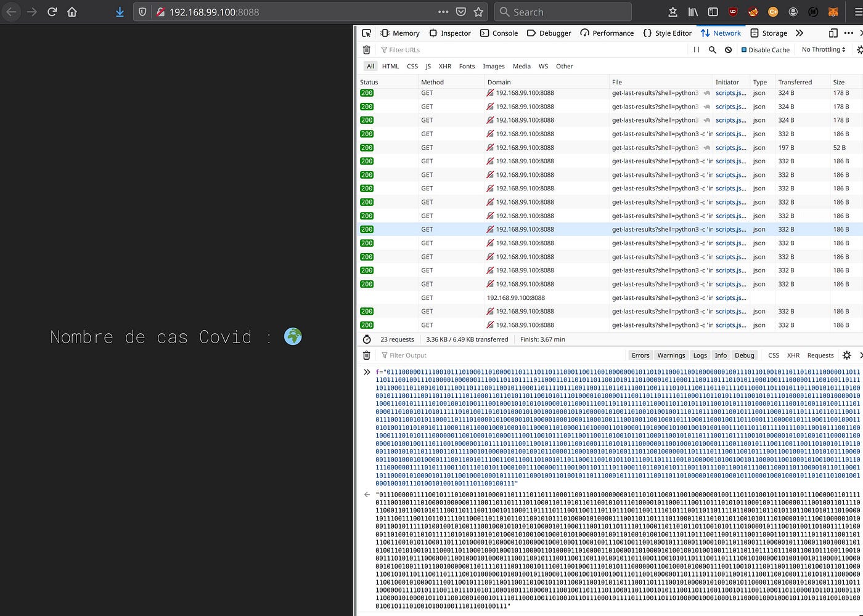This screenshot has height=616, width=863.
Task: Toggle the sidebars icon in toolbar
Action: click(x=713, y=12)
